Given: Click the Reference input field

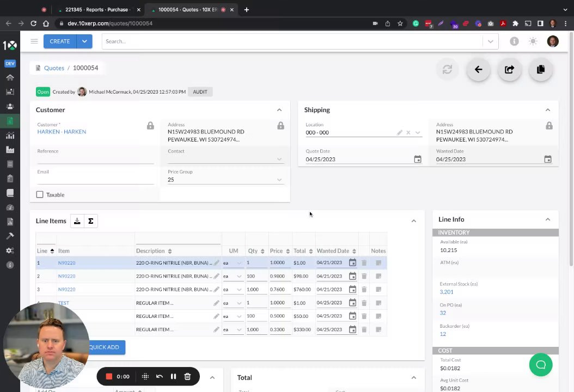Looking at the screenshot, I should coord(95,159).
